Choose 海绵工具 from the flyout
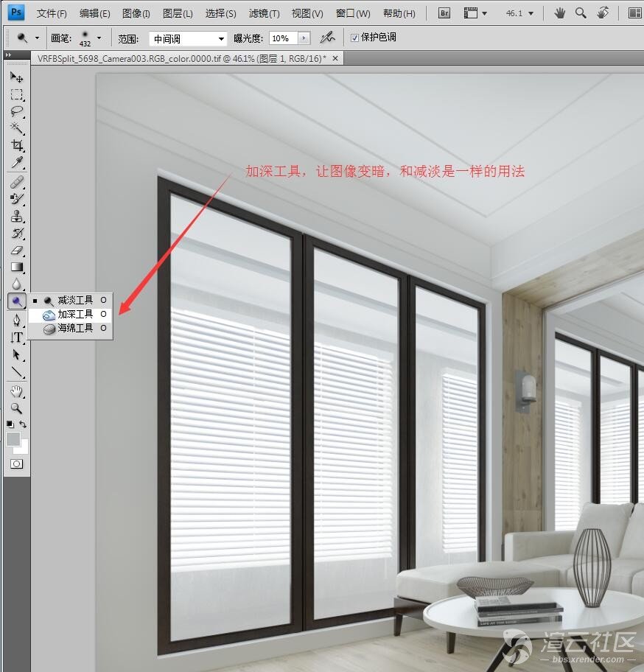Image resolution: width=644 pixels, height=672 pixels. click(x=70, y=329)
